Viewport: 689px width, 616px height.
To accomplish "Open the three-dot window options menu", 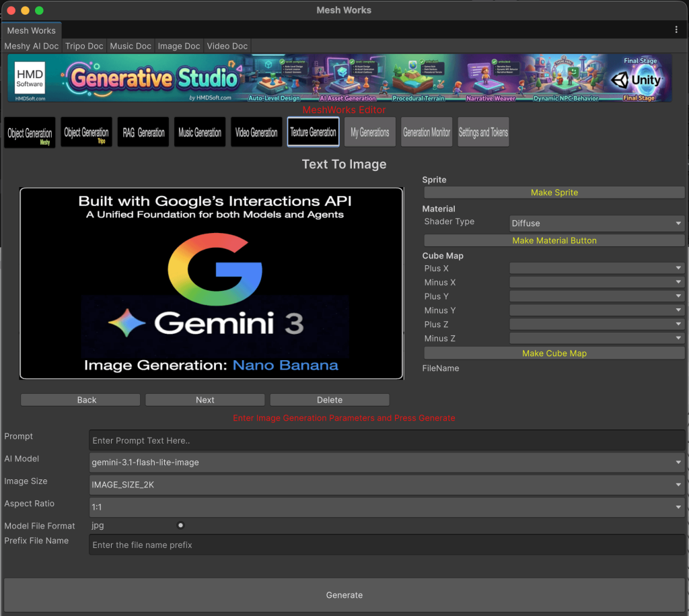I will tap(676, 30).
